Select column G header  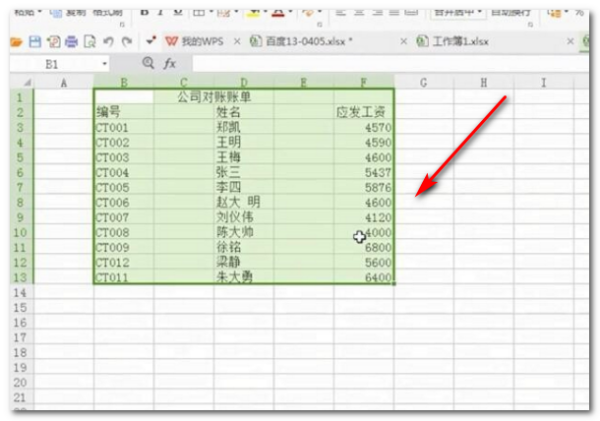(424, 82)
